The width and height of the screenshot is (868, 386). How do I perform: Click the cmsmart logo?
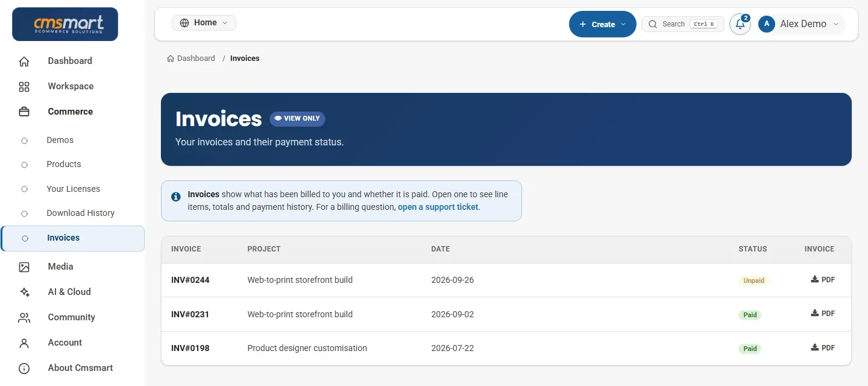tap(65, 24)
